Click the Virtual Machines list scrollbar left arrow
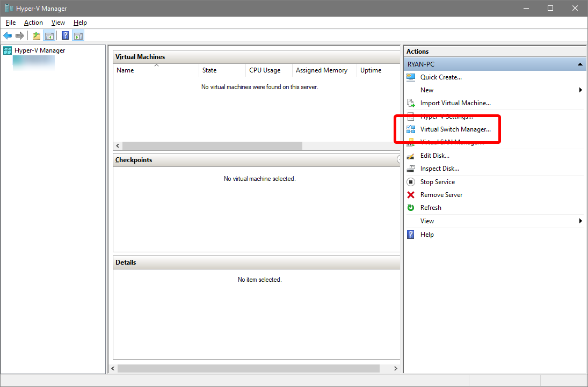This screenshot has width=588, height=387. pyautogui.click(x=118, y=146)
